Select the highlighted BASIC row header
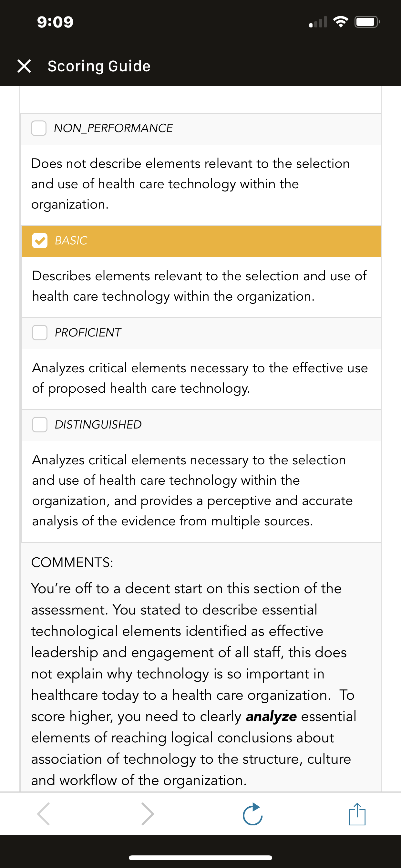 coord(201,241)
